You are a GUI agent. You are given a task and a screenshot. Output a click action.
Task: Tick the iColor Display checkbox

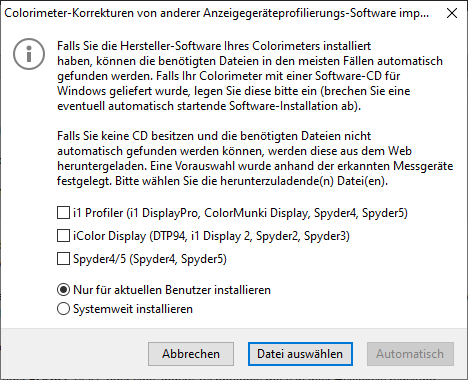[x=63, y=236]
